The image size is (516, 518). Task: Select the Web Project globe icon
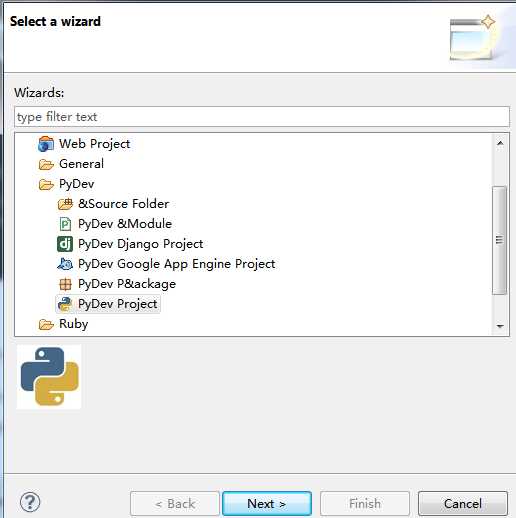(x=46, y=144)
